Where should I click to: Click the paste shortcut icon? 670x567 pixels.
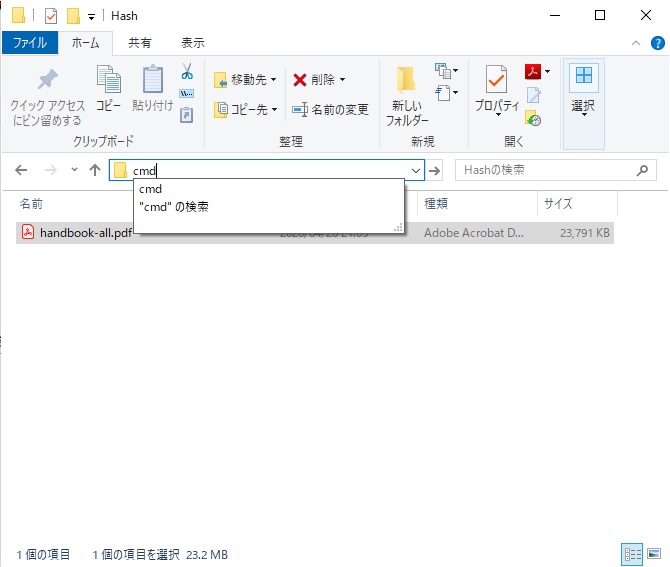click(x=186, y=115)
